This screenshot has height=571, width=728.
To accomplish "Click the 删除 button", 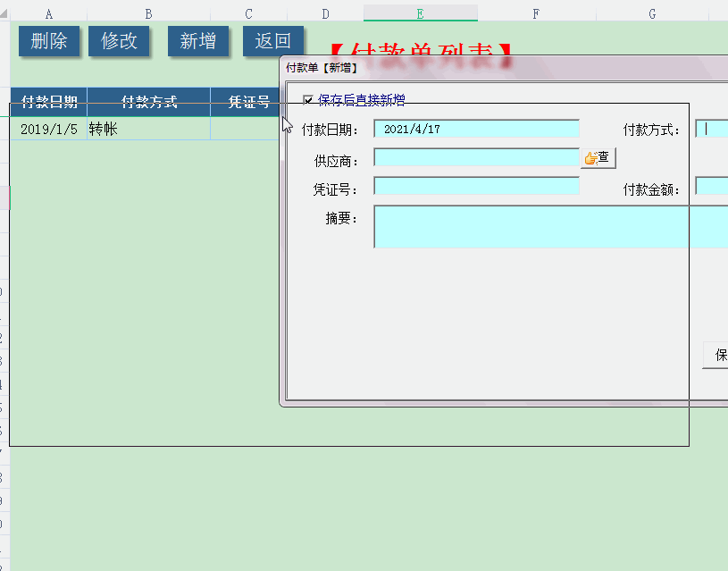I will click(49, 41).
